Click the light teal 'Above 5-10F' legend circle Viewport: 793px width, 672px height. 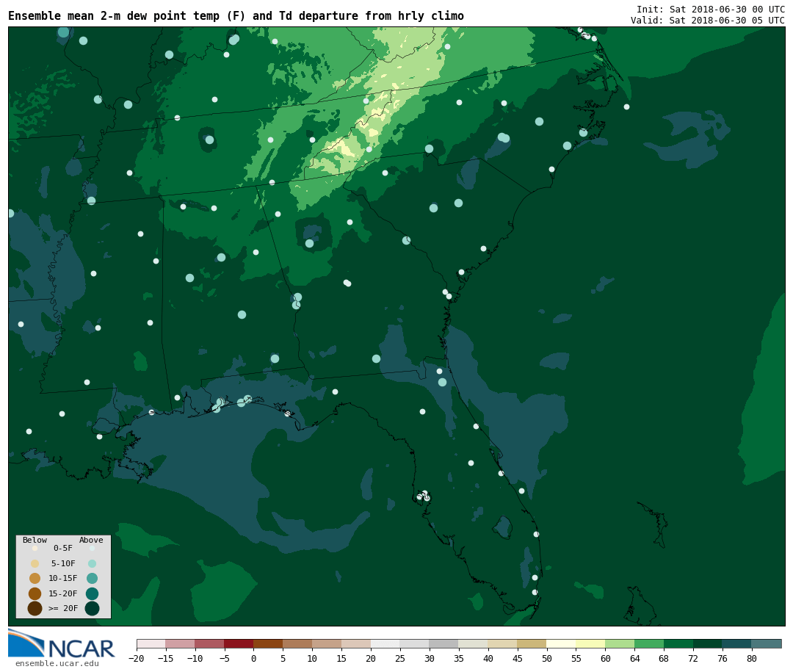pos(92,564)
